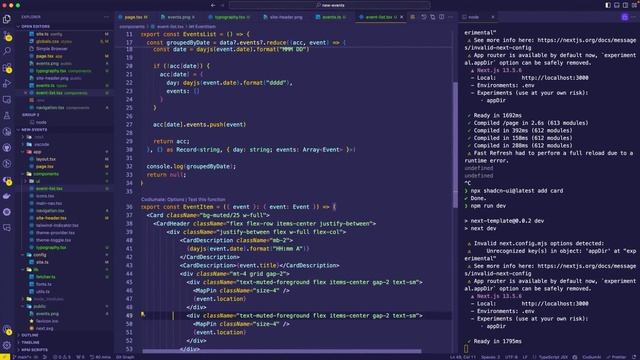Open Explorer panel more actions ellipsis

point(107,17)
